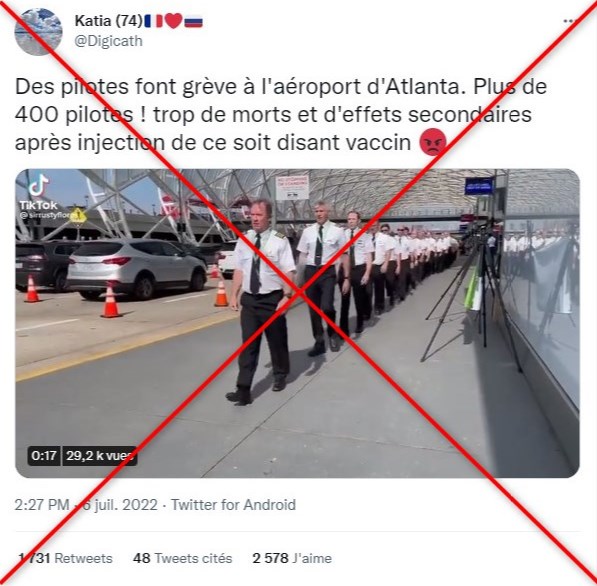Open the 2:27 PM timestamp link
Screen dimensions: 597x586
point(42,505)
